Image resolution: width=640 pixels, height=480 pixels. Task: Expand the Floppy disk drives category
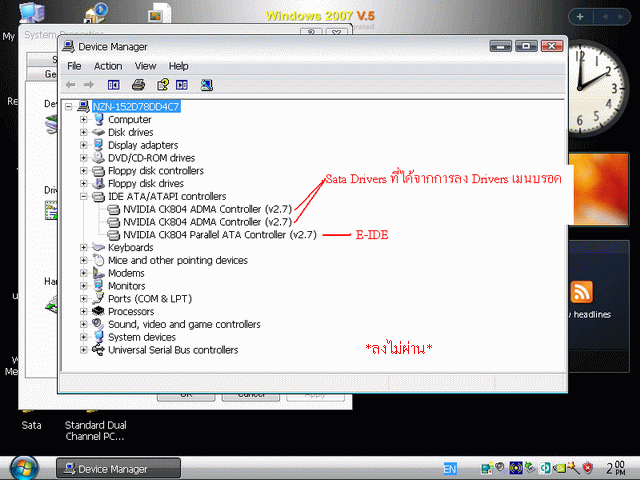(x=84, y=184)
